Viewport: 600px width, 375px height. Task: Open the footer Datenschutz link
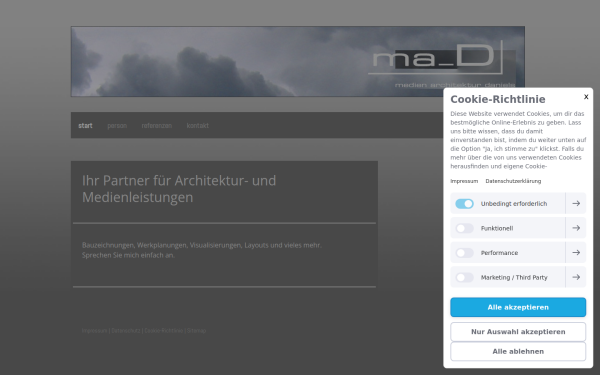click(126, 331)
